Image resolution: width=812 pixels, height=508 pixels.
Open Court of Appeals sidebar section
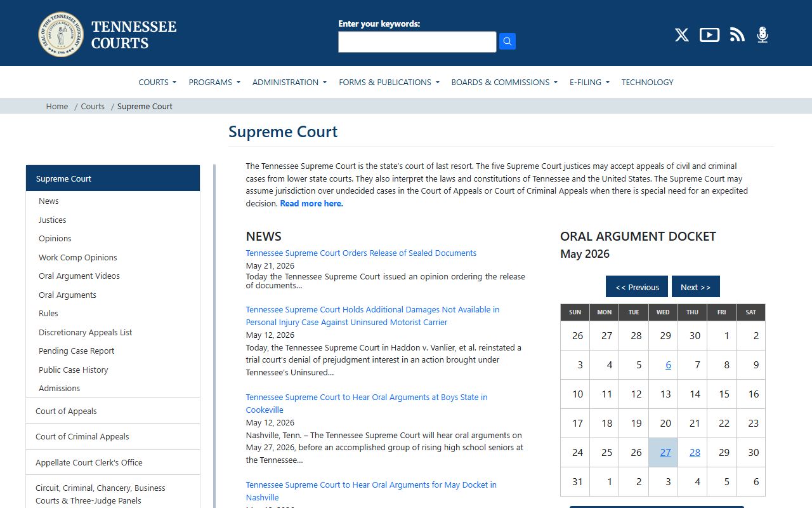tap(113, 411)
